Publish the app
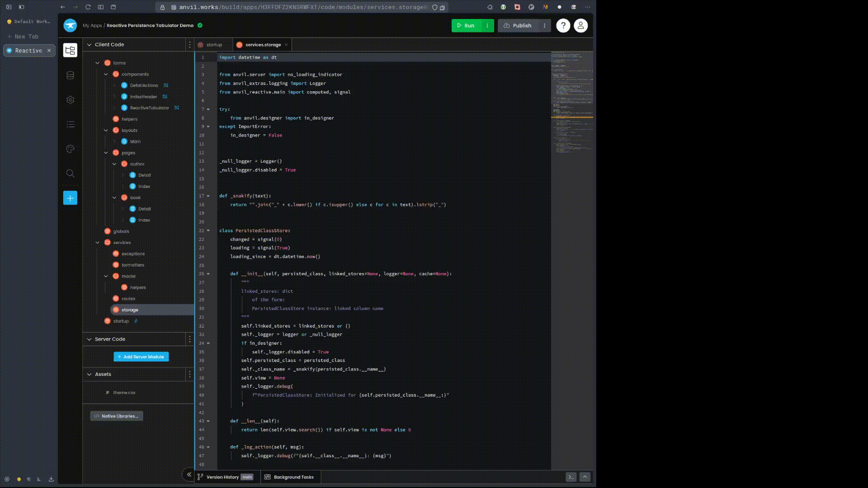 coord(518,25)
